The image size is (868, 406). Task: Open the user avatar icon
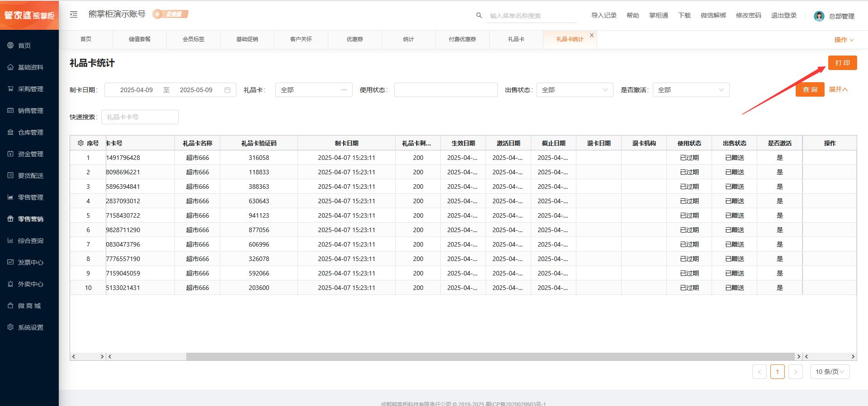click(x=819, y=16)
